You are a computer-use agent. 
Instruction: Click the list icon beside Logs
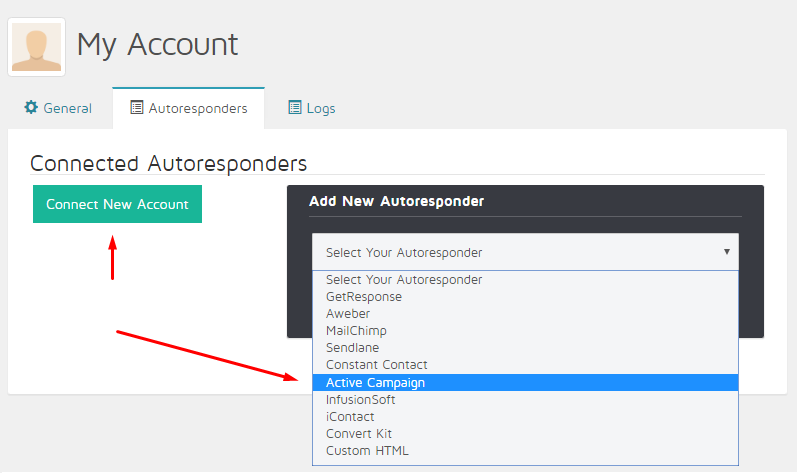pos(295,107)
